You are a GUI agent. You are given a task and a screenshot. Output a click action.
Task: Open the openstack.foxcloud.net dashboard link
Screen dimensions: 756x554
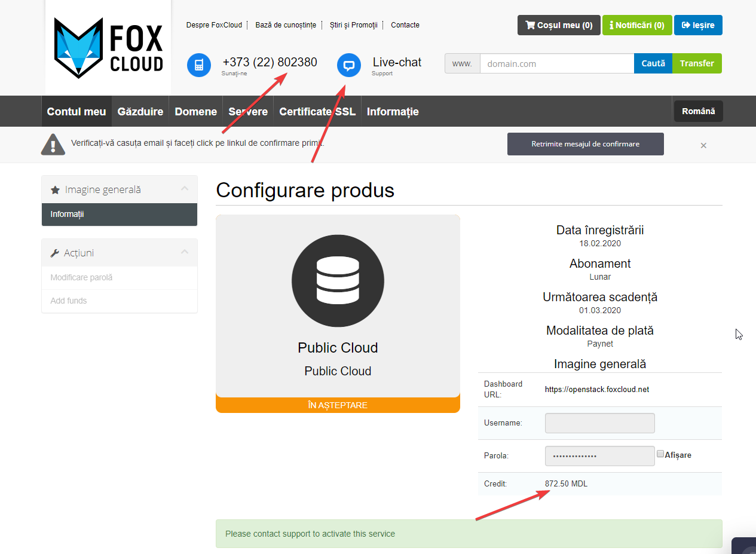tap(596, 390)
